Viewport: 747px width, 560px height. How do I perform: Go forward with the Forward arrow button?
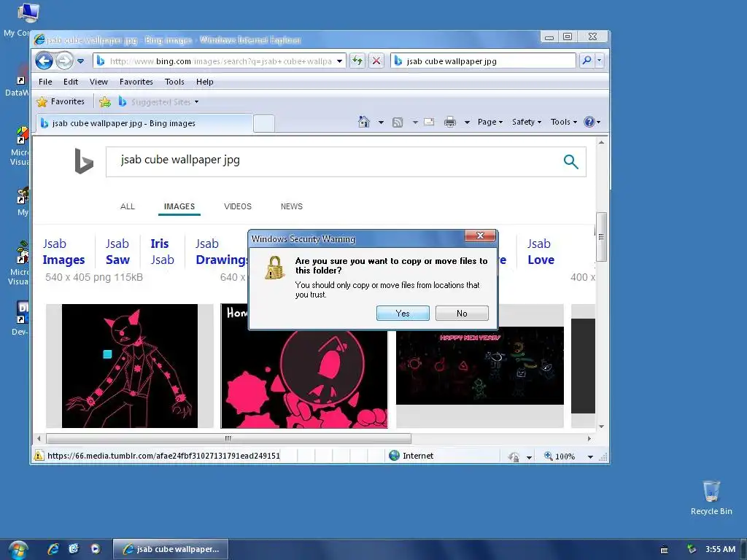pos(64,61)
